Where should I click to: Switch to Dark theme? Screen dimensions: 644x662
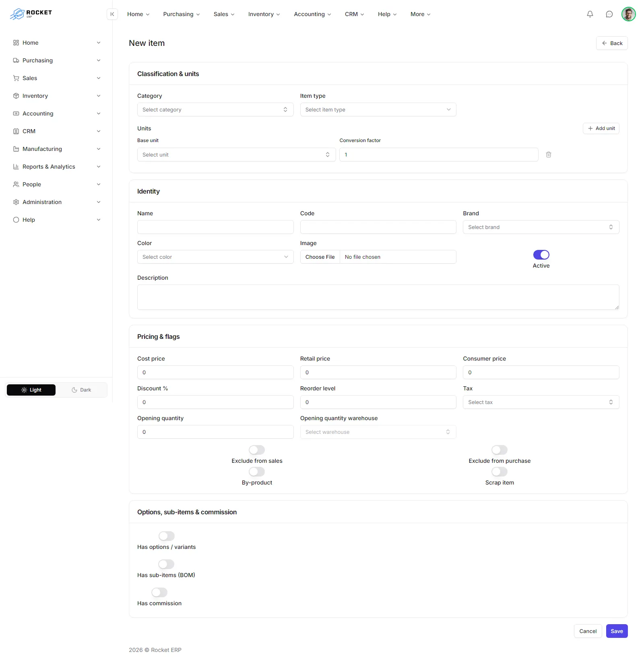81,390
